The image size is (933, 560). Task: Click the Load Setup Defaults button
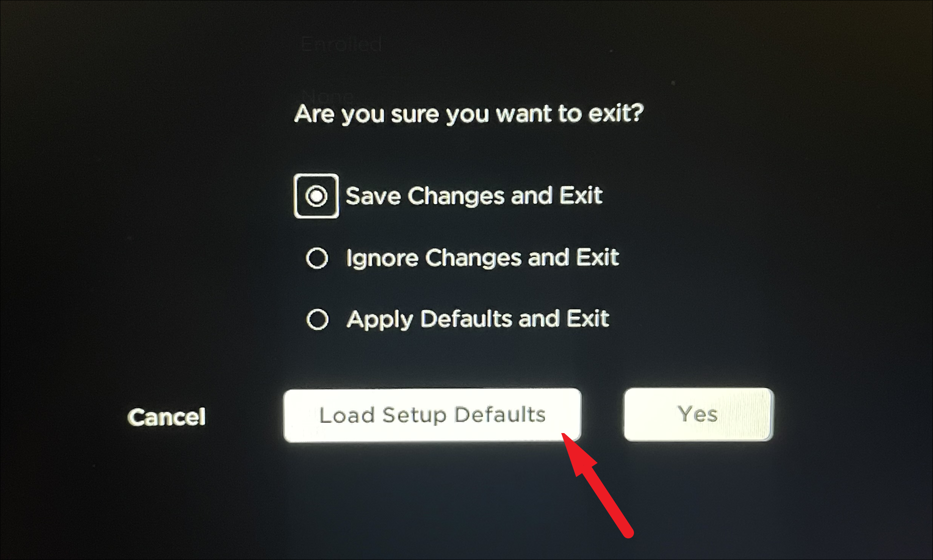pos(432,415)
